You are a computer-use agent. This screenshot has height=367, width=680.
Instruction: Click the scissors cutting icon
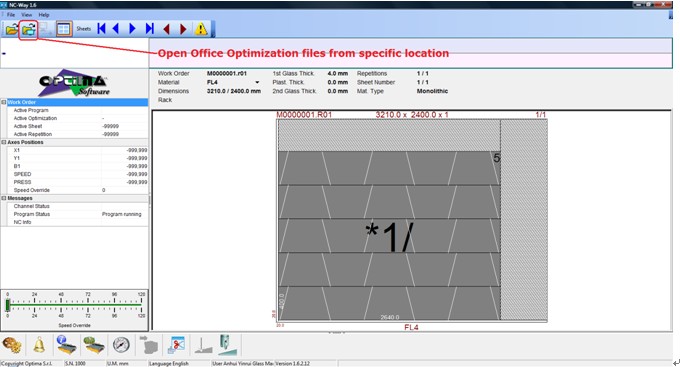177,345
